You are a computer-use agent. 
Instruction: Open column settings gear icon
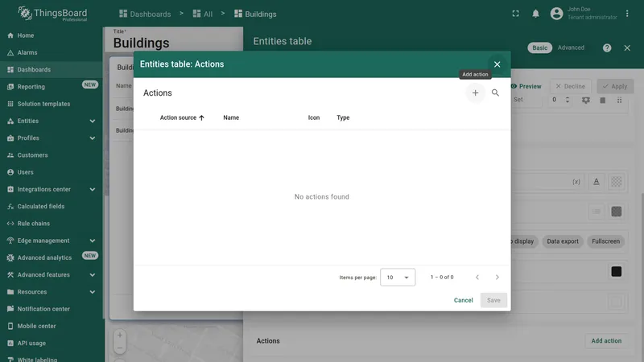tap(586, 100)
